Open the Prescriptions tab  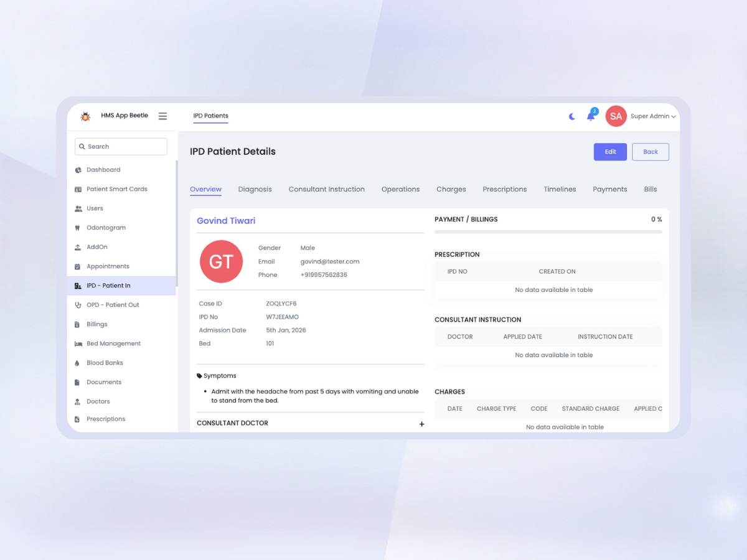[504, 189]
